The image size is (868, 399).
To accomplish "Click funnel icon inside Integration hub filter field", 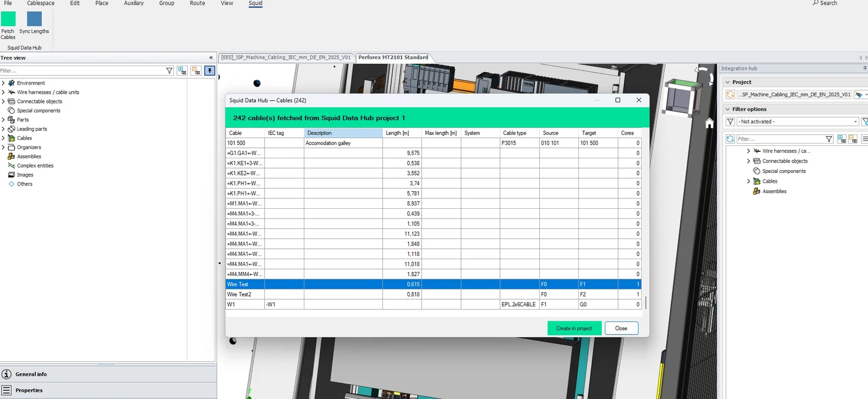I will click(829, 139).
